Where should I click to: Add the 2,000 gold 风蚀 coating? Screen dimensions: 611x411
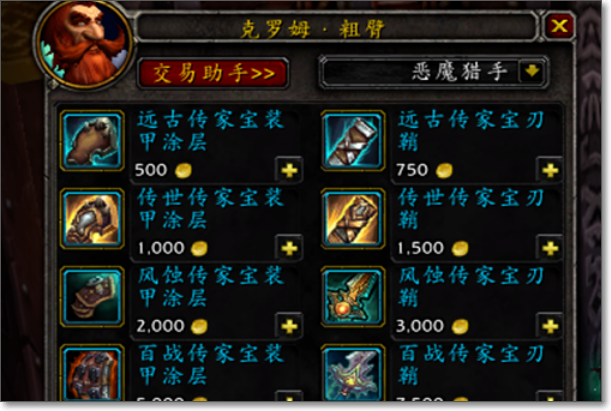tap(289, 326)
